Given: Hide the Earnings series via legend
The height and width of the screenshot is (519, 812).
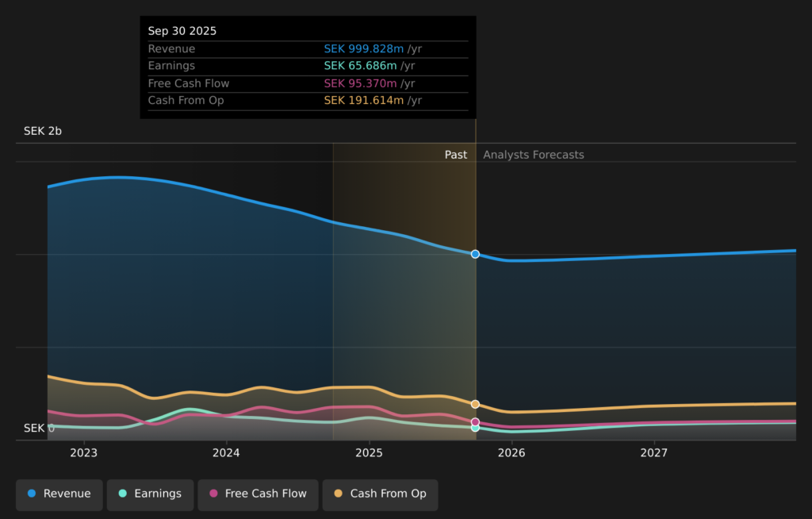Looking at the screenshot, I should [150, 494].
